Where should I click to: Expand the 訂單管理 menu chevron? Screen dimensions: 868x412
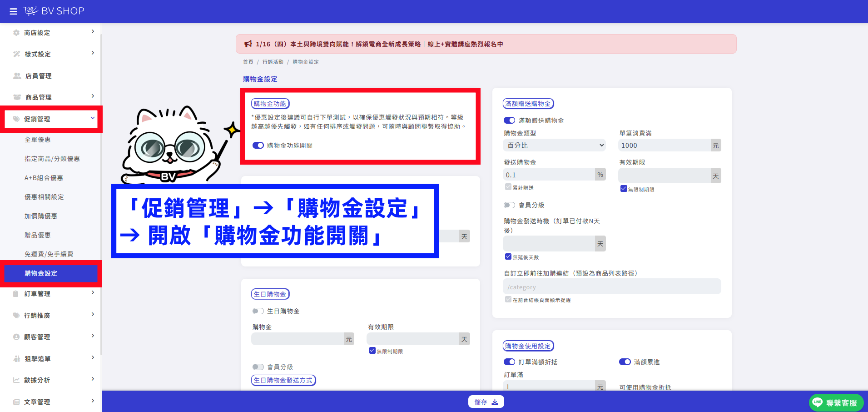point(93,293)
